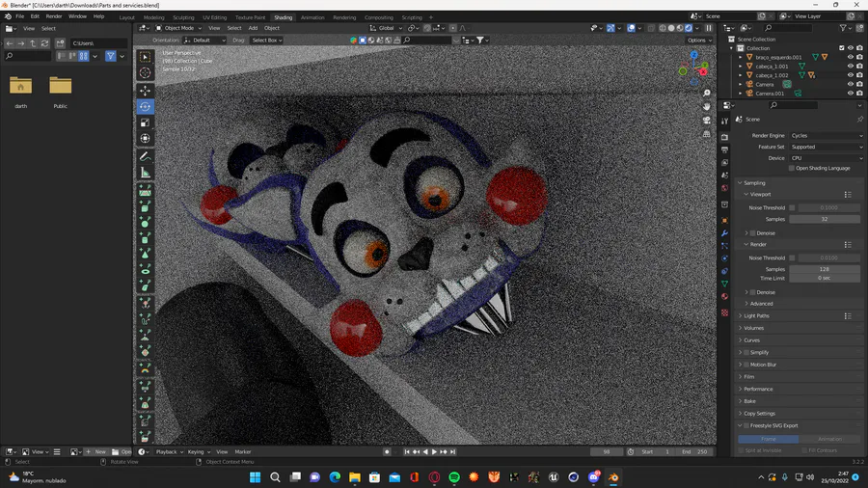Open the Device dropdown
868x488 pixels.
click(827, 158)
